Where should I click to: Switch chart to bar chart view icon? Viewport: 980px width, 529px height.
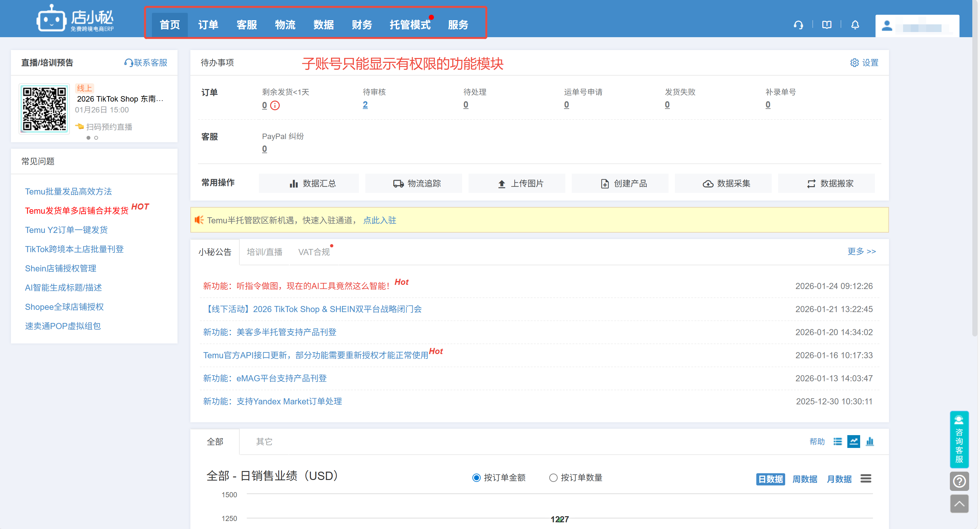[870, 442]
